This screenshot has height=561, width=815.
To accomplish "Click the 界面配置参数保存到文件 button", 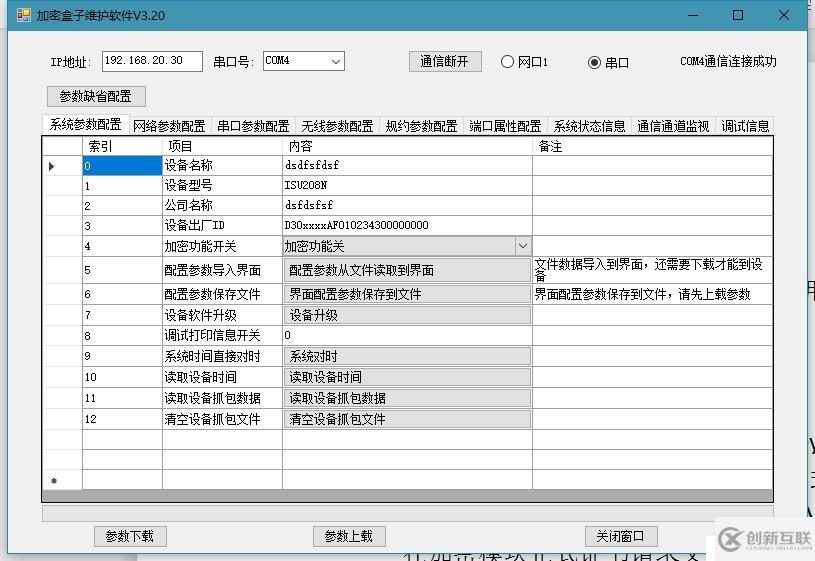I will tap(407, 294).
